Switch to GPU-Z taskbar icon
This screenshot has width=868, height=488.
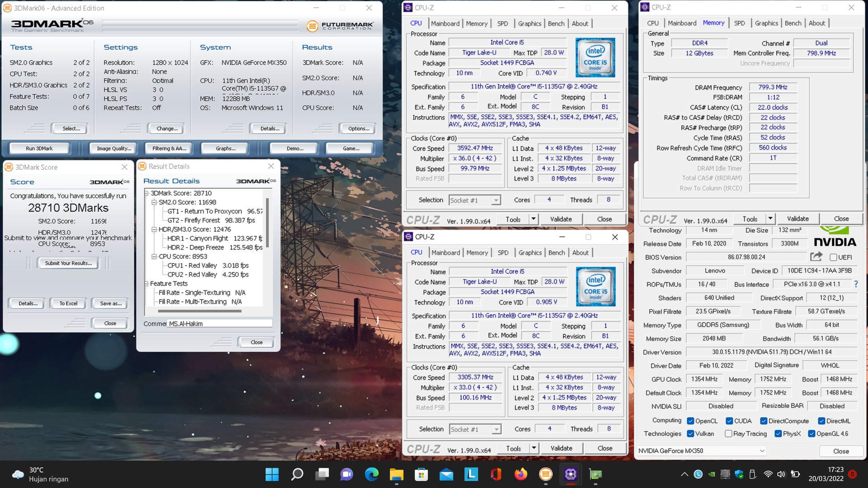point(595,474)
